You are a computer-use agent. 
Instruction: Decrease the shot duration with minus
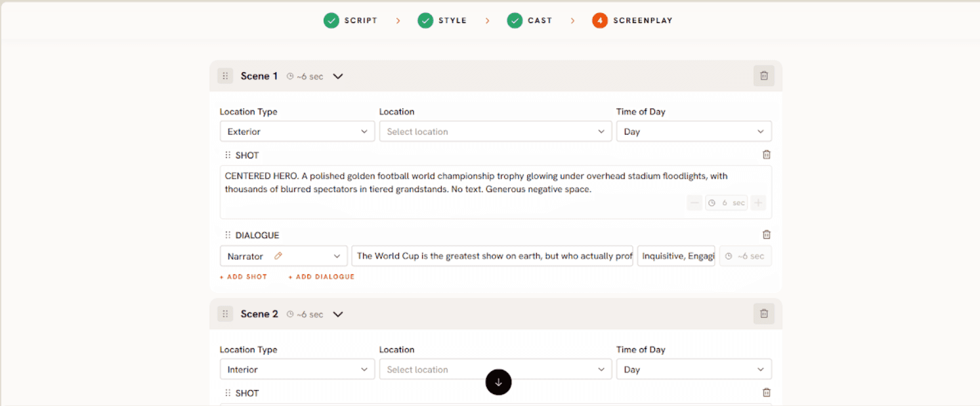pyautogui.click(x=695, y=203)
